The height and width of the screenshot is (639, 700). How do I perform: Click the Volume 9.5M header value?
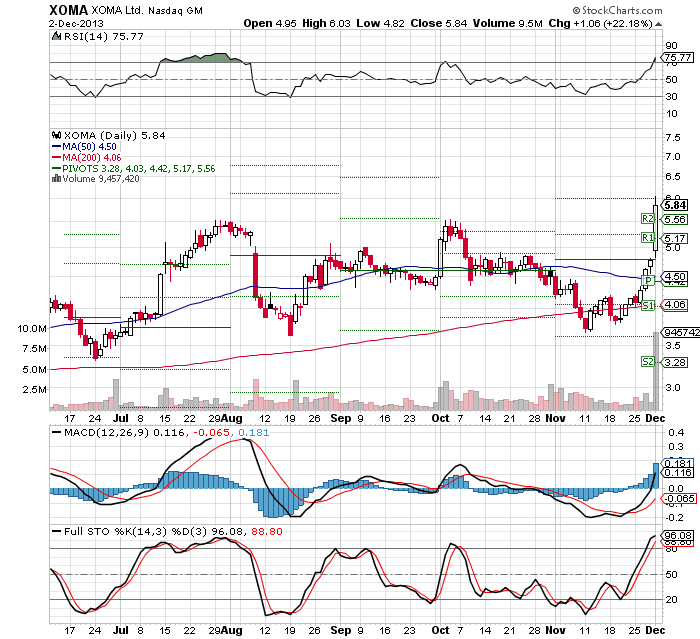(508, 23)
